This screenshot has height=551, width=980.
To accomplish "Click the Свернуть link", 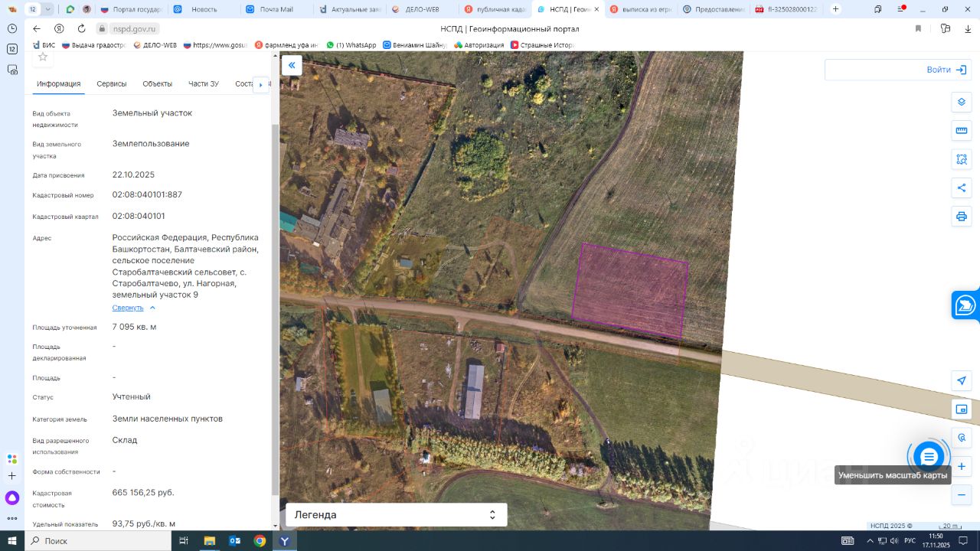I will pos(128,308).
